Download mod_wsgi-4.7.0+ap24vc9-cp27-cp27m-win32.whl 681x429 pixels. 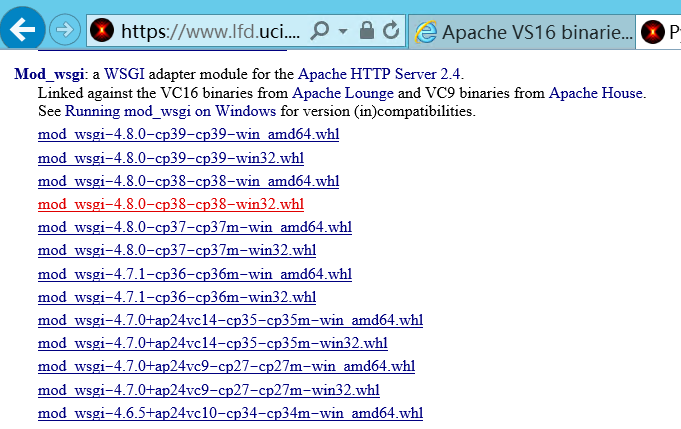208,389
